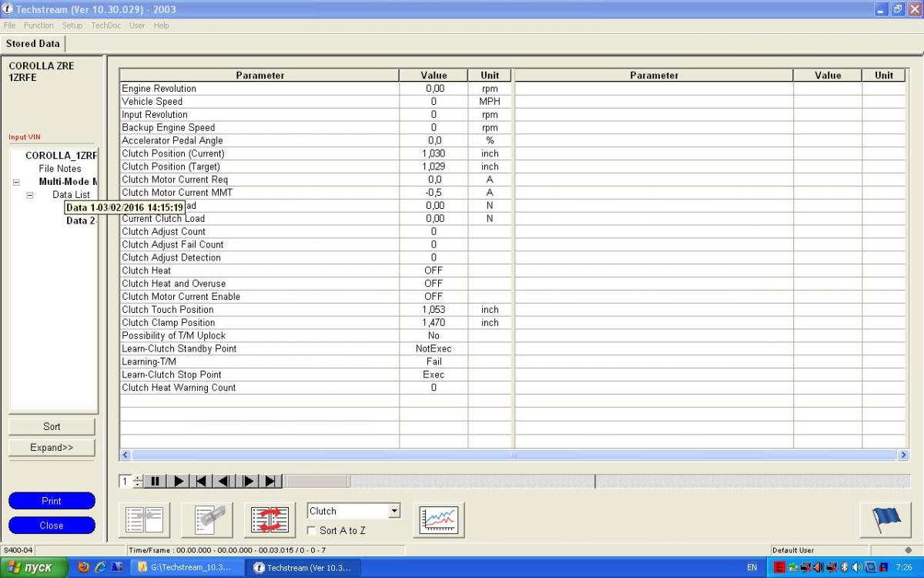Open the TechDoc menu
Image resolution: width=924 pixels, height=578 pixels.
[106, 25]
